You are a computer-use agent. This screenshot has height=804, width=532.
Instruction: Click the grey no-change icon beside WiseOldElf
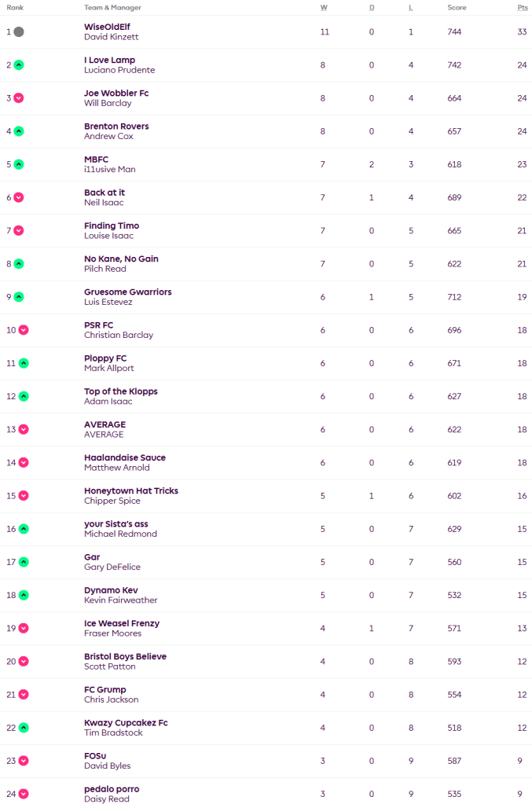pos(19,32)
